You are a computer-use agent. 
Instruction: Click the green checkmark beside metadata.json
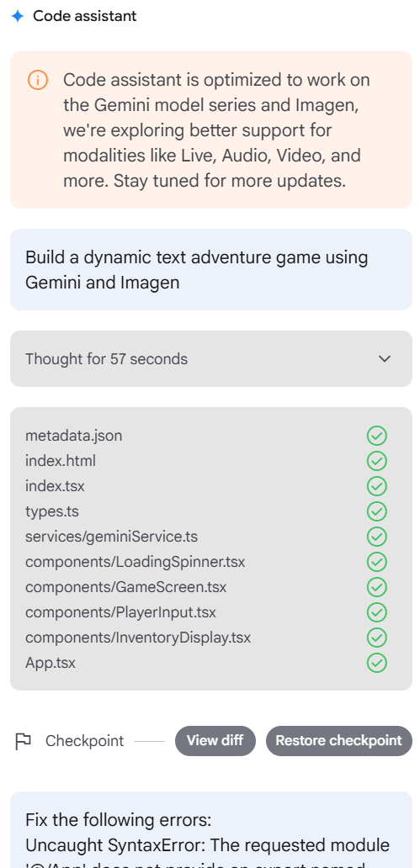(x=377, y=436)
